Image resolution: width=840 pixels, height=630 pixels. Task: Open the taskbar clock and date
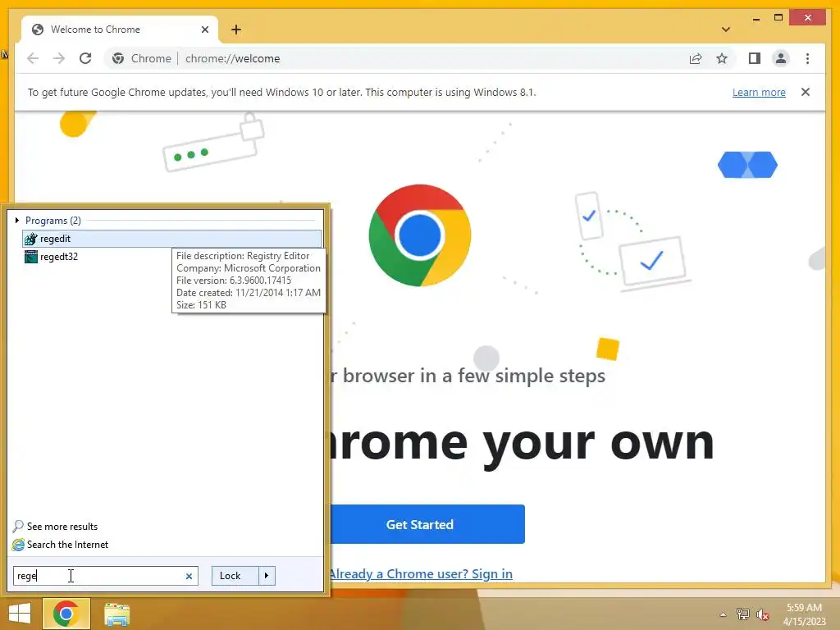(804, 614)
